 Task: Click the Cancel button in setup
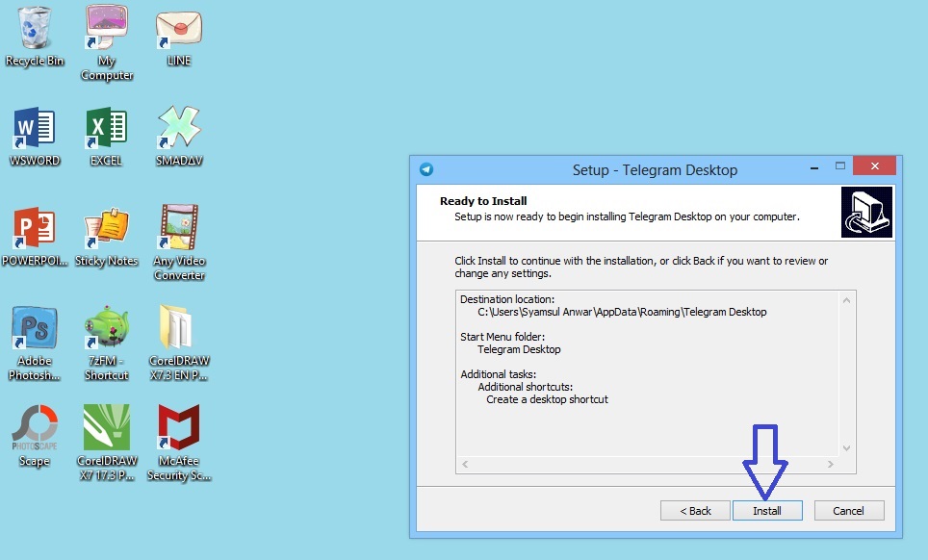[849, 511]
